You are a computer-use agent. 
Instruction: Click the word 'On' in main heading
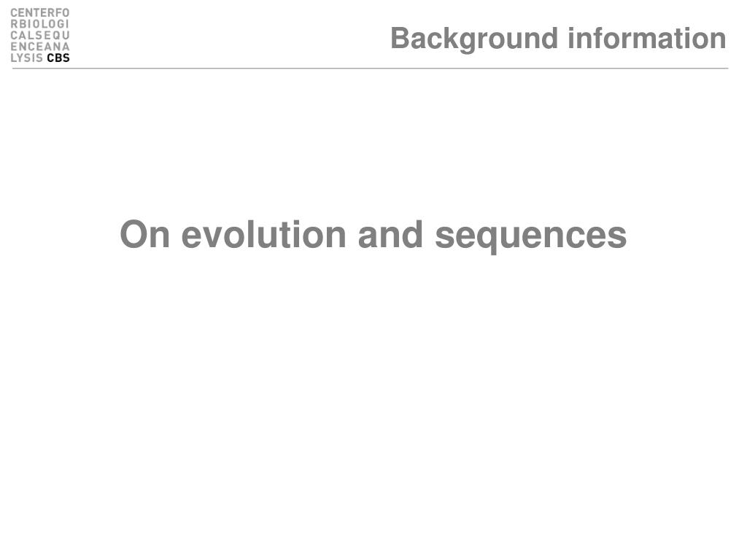tap(145, 234)
